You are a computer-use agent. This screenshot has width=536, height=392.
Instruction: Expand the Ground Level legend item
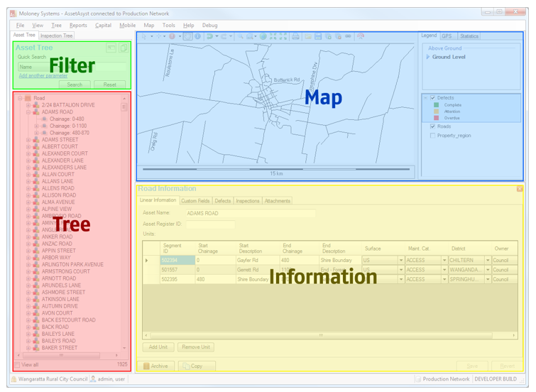pyautogui.click(x=428, y=57)
